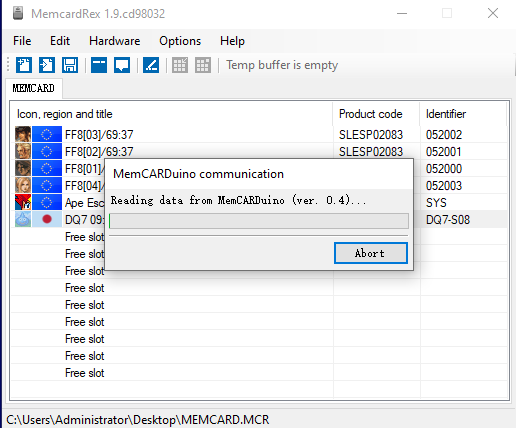Click the FF8[02] save character thumbnail
This screenshot has width=516, height=428.
point(23,151)
